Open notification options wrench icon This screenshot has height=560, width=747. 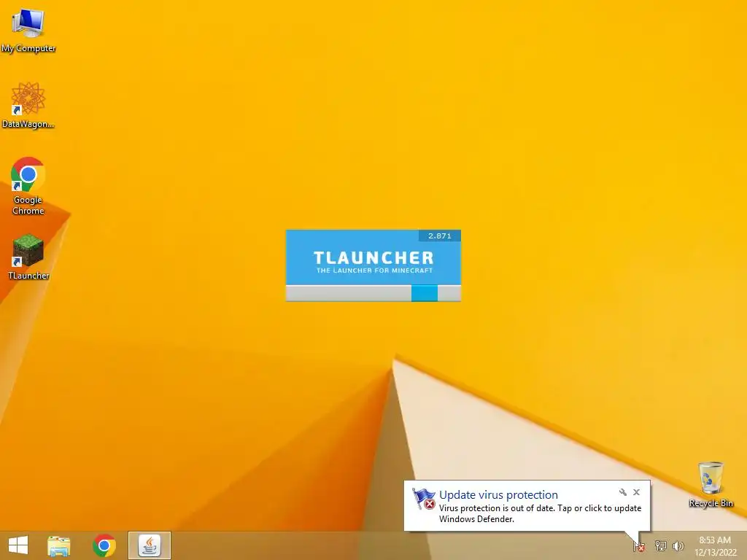coord(623,492)
